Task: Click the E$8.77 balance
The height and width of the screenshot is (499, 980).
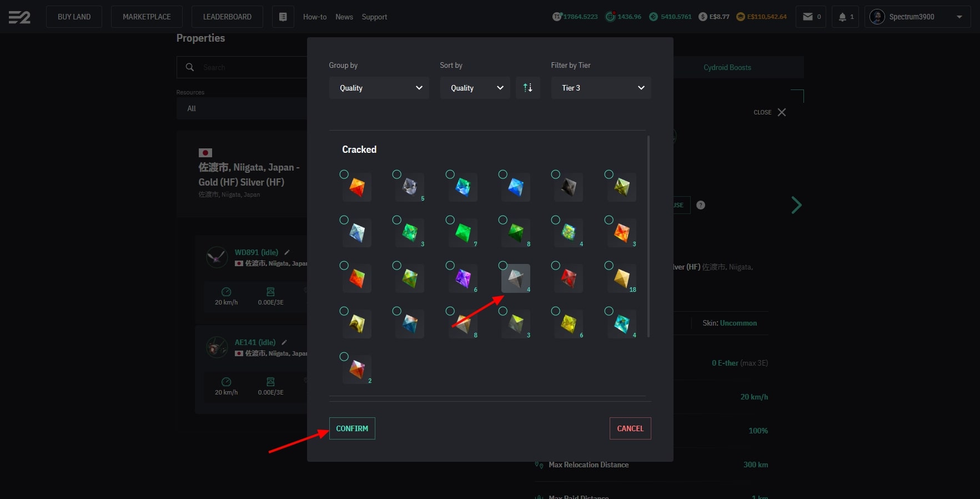Action: pyautogui.click(x=714, y=17)
